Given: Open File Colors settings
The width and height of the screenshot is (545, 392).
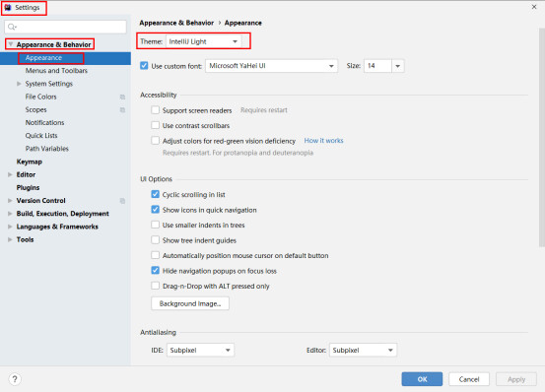Looking at the screenshot, I should coord(40,97).
